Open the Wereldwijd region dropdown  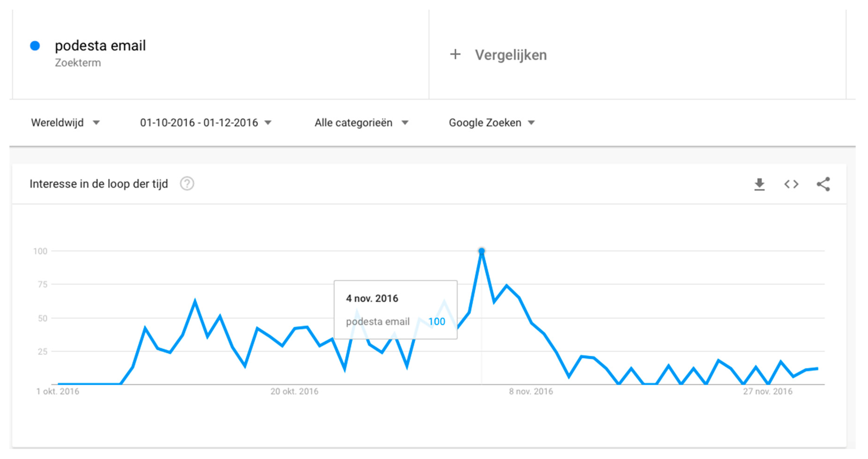pos(65,122)
